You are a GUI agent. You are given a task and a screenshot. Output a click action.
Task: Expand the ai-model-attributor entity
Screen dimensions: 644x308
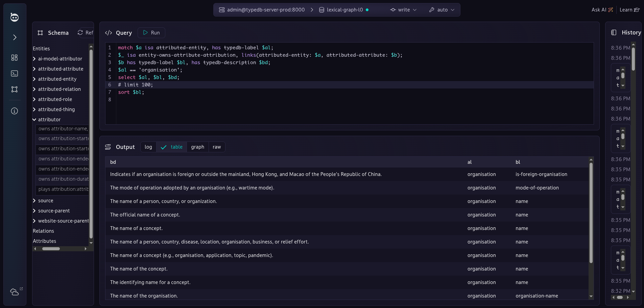coord(34,59)
